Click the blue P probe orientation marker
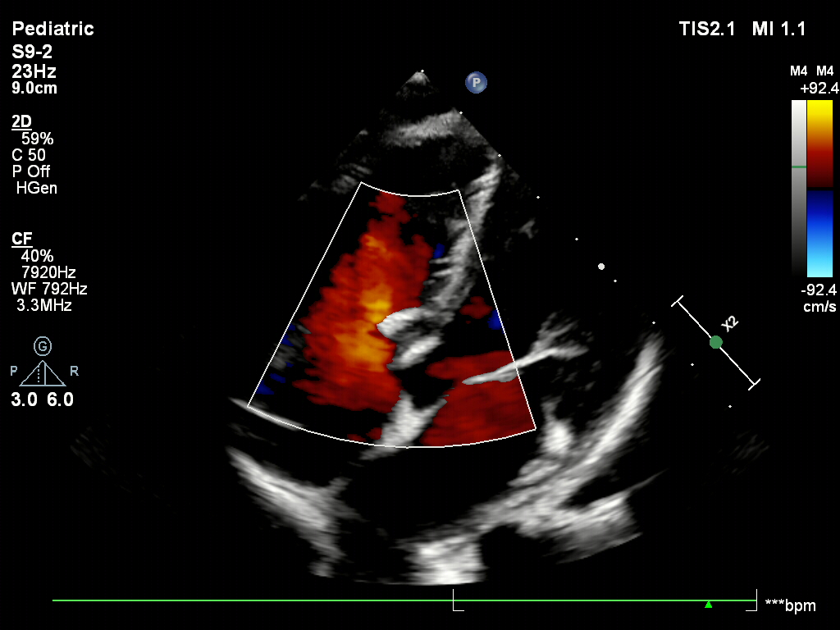840x630 pixels. click(477, 83)
